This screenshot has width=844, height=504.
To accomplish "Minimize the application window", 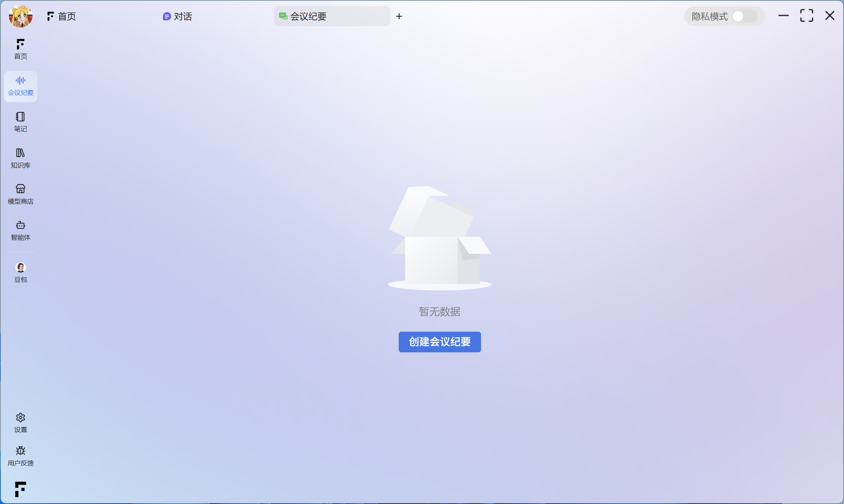I will 783,16.
